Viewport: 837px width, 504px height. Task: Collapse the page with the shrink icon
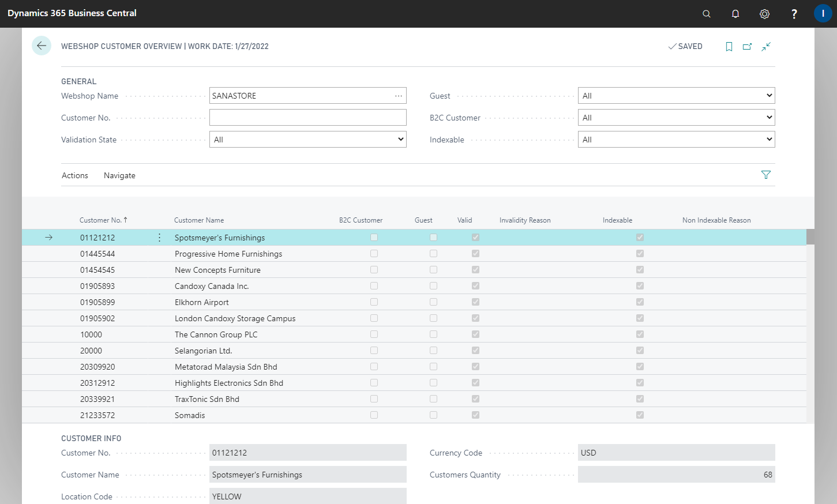point(766,47)
